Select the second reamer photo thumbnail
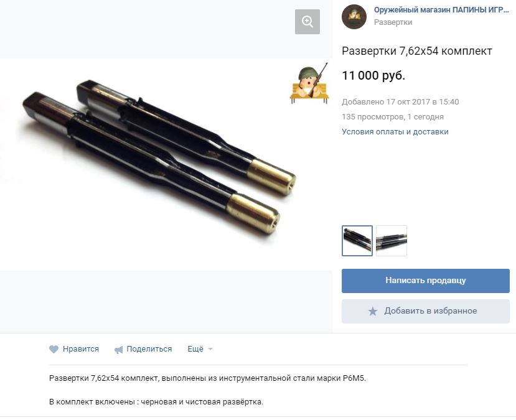 click(x=392, y=241)
